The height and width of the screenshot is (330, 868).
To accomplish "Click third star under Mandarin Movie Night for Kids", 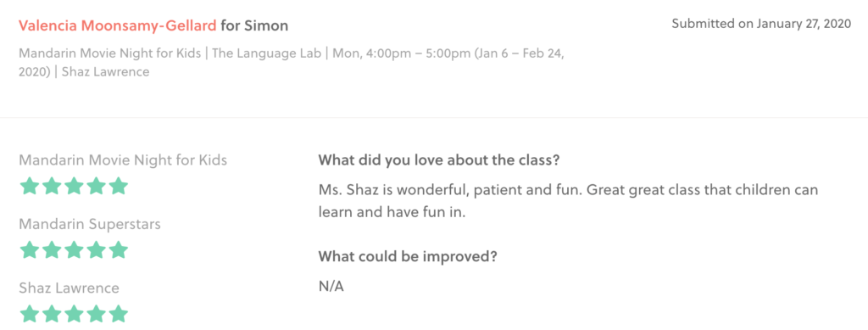I will click(x=74, y=186).
